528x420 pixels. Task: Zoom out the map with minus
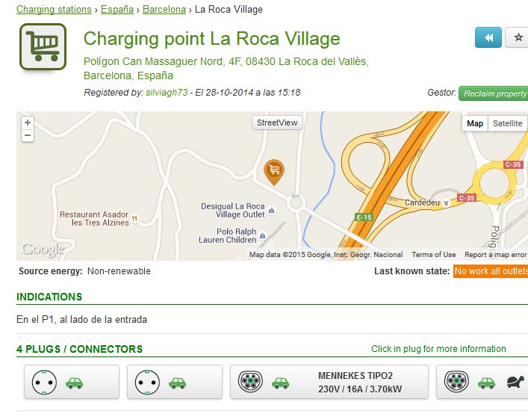(28, 135)
